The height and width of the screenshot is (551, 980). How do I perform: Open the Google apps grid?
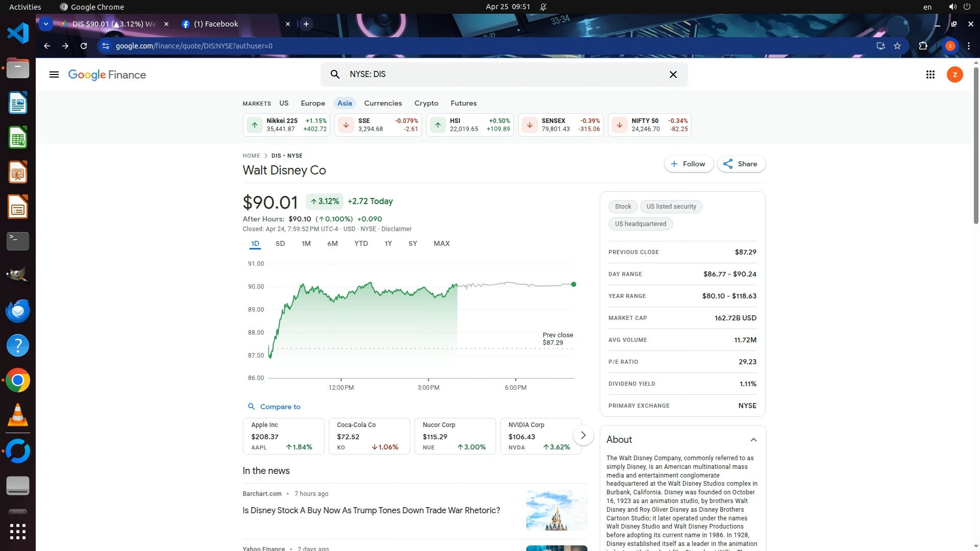point(930,75)
